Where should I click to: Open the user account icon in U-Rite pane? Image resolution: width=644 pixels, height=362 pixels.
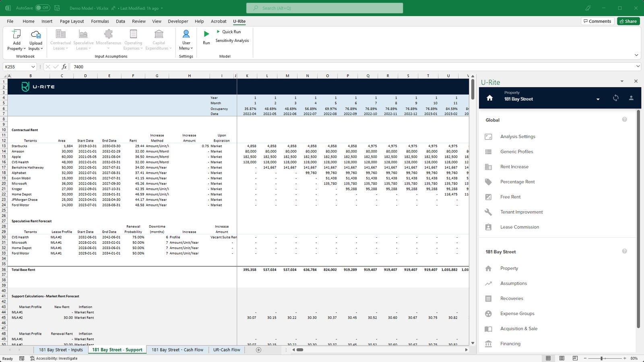coord(631,98)
